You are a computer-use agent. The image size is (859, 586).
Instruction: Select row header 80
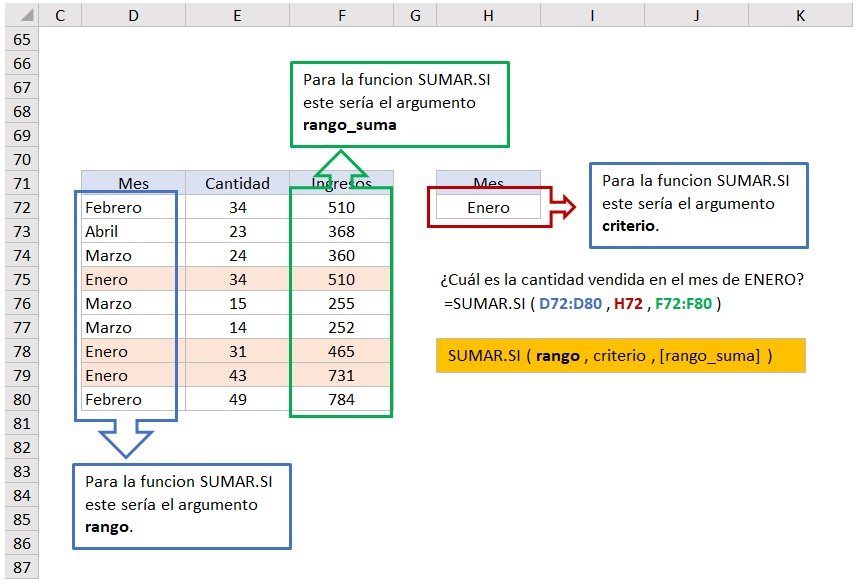(x=21, y=400)
